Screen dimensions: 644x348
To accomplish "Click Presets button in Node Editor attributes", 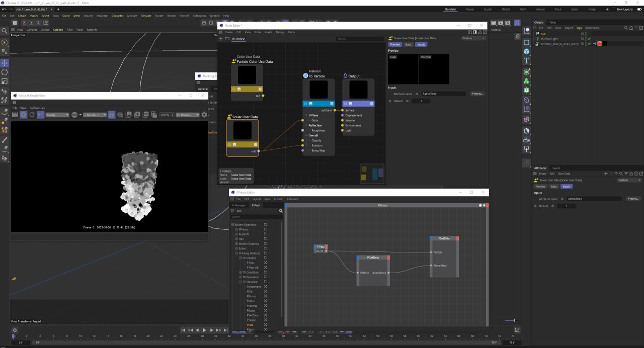I will point(478,94).
